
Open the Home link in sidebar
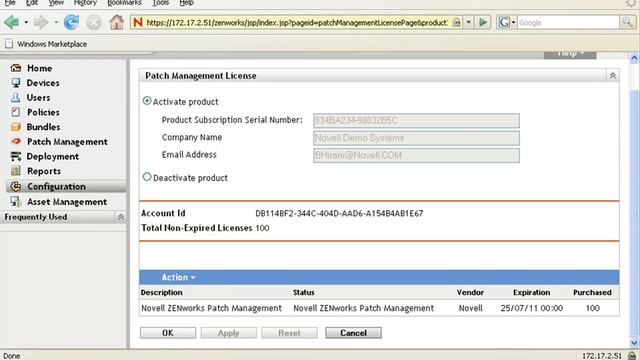point(40,68)
